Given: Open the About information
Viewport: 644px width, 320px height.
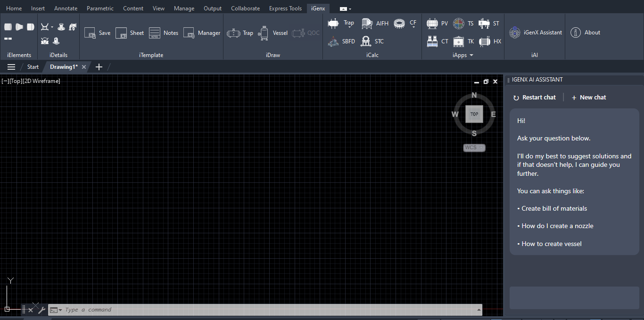Looking at the screenshot, I should tap(585, 33).
